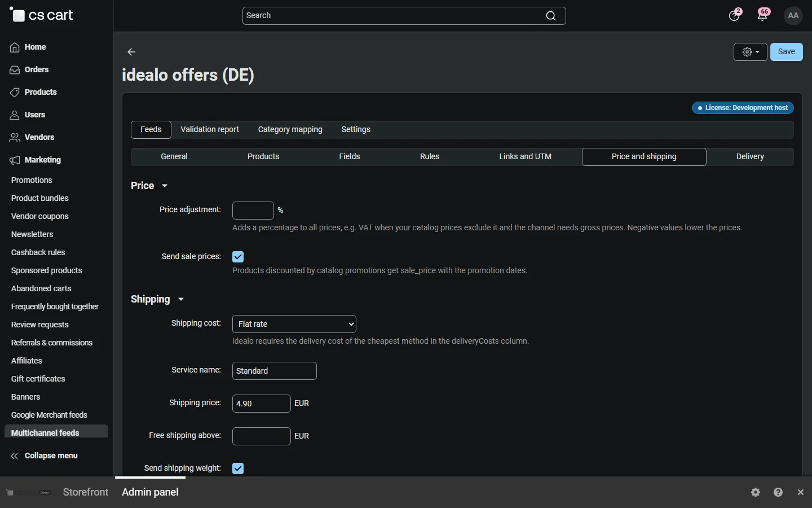The image size is (812, 508).
Task: Open the bottom bar settings gear
Action: tap(756, 492)
